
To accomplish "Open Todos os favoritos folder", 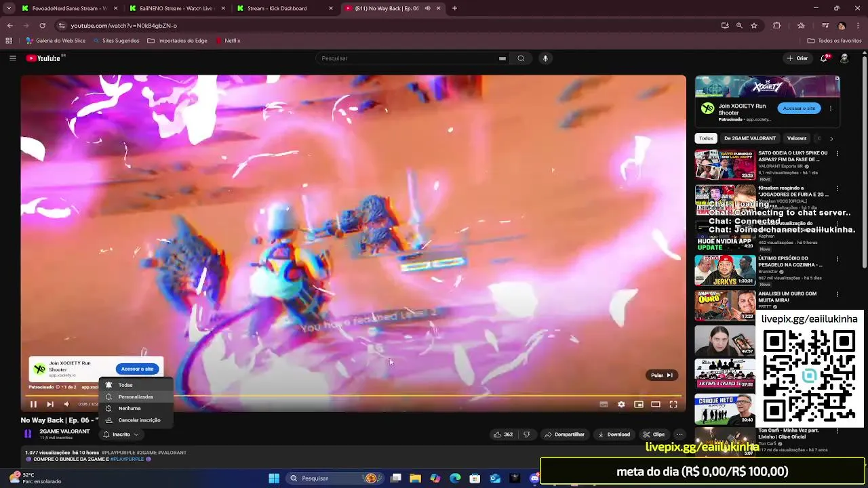I will coord(834,41).
